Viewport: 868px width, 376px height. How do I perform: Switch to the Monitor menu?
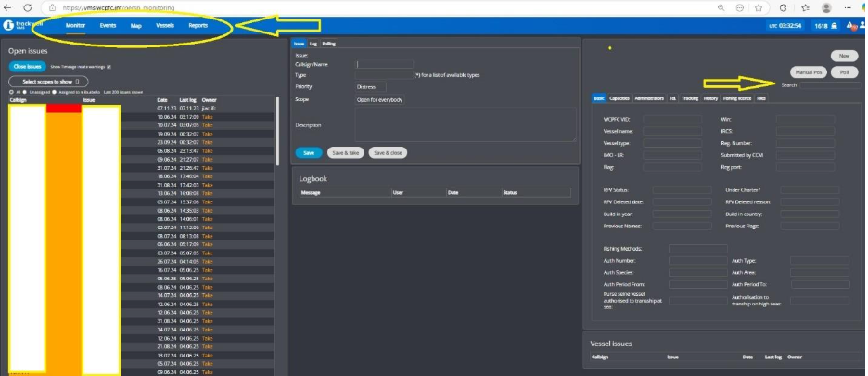[75, 25]
